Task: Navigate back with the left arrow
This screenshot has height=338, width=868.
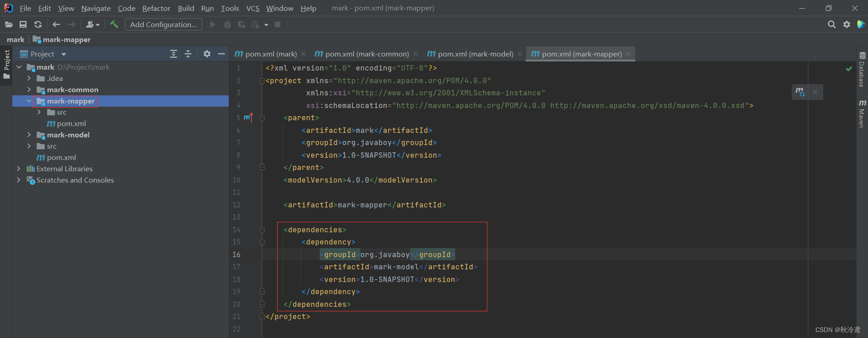Action: tap(56, 24)
